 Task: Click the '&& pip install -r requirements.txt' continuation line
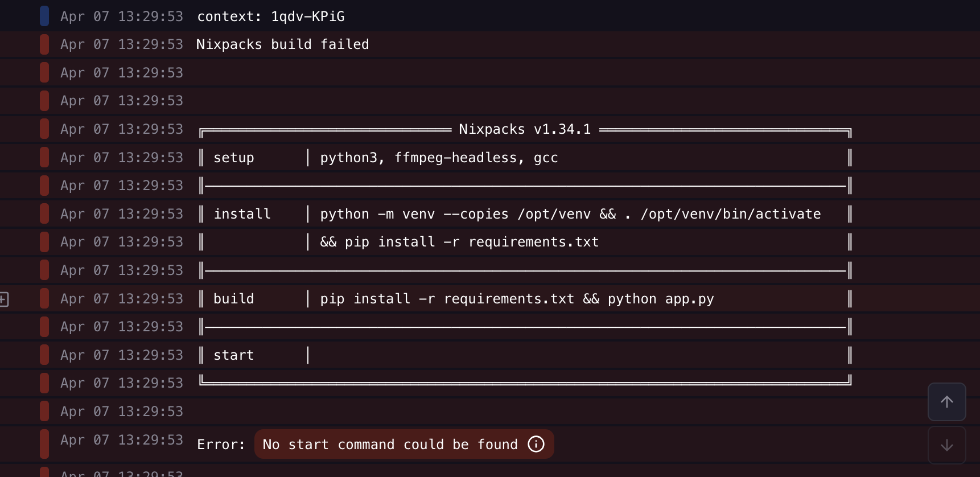(459, 242)
